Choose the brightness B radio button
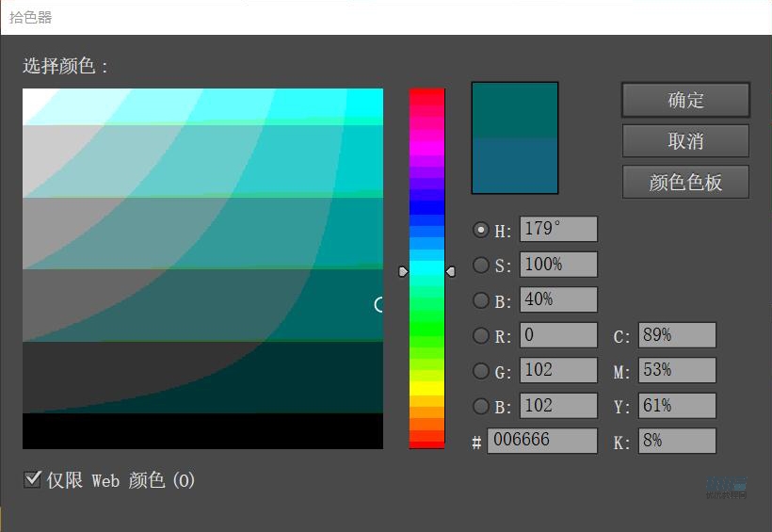772x532 pixels. (481, 300)
